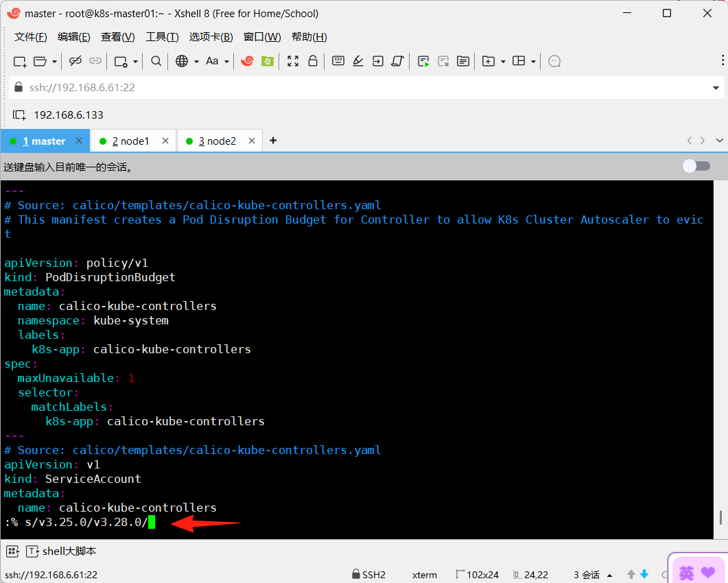Image resolution: width=728 pixels, height=583 pixels.
Task: Expand the encoding globe dropdown arrow
Action: pyautogui.click(x=196, y=61)
